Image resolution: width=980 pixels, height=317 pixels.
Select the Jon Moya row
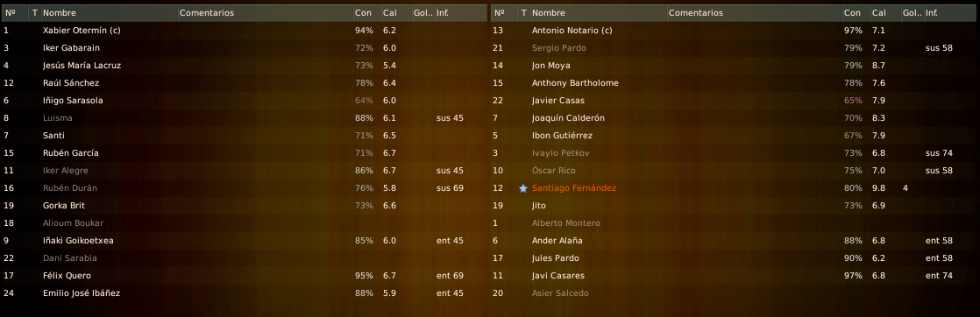pyautogui.click(x=734, y=65)
